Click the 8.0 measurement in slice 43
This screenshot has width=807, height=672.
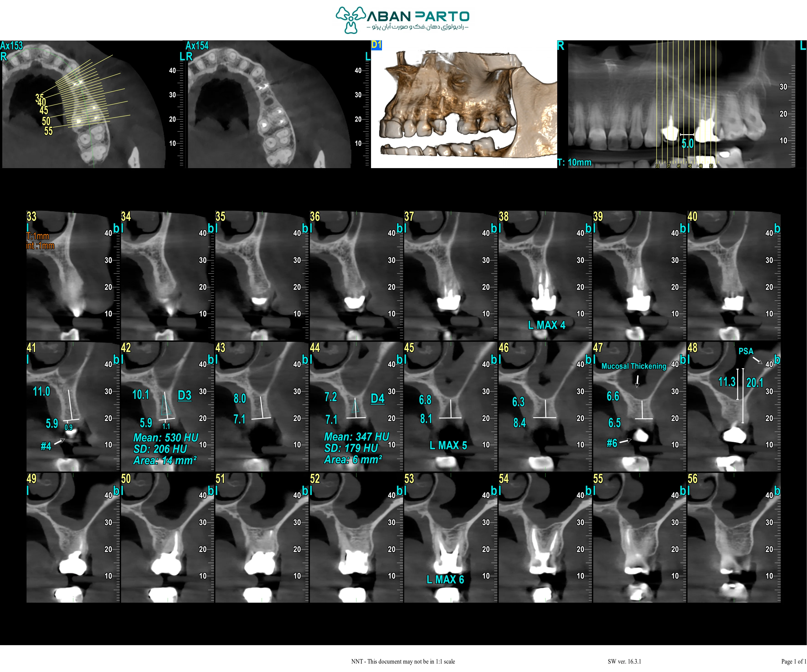click(x=240, y=398)
